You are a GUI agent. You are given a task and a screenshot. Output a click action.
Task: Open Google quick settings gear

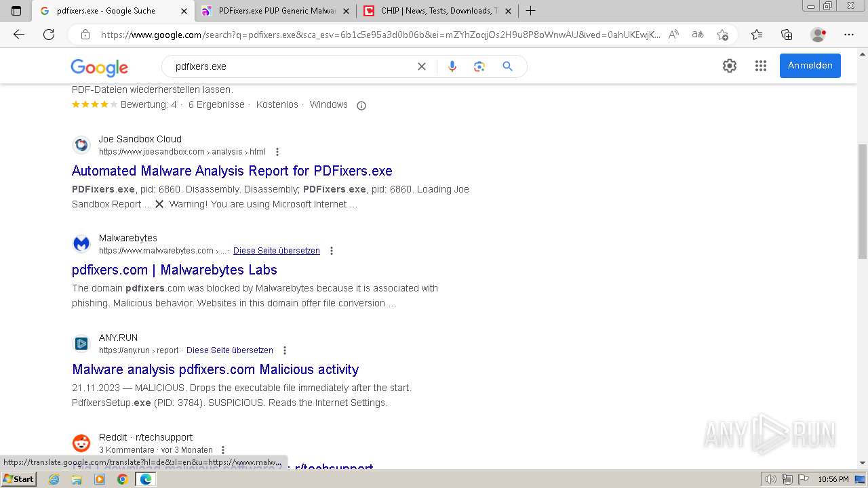tap(730, 66)
